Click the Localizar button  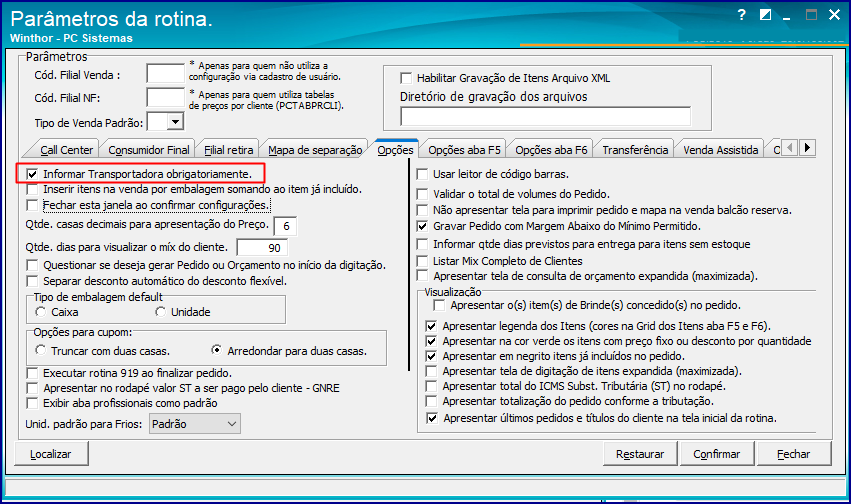click(51, 454)
